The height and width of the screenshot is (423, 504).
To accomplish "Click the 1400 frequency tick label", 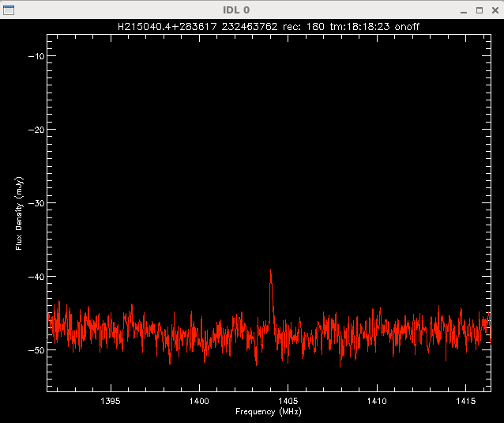I will (198, 401).
